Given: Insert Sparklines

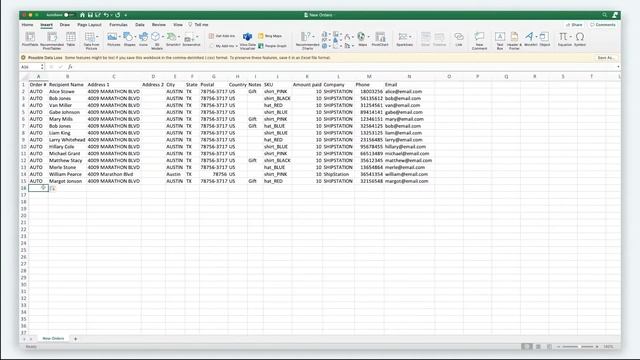Looking at the screenshot, I should [x=404, y=40].
